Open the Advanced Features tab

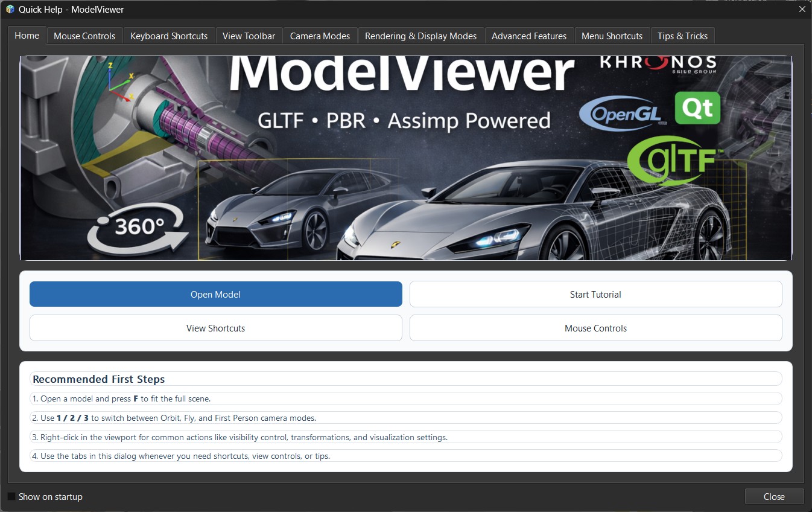tap(529, 36)
